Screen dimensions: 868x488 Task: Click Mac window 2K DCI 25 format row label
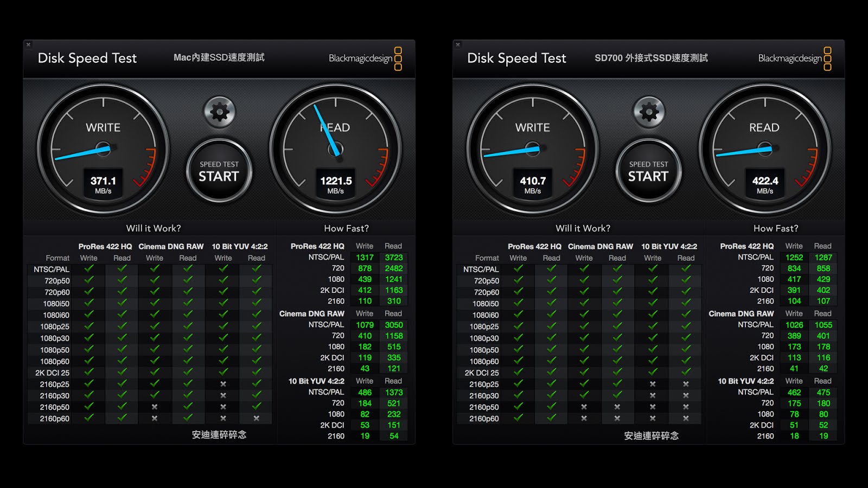[52, 373]
